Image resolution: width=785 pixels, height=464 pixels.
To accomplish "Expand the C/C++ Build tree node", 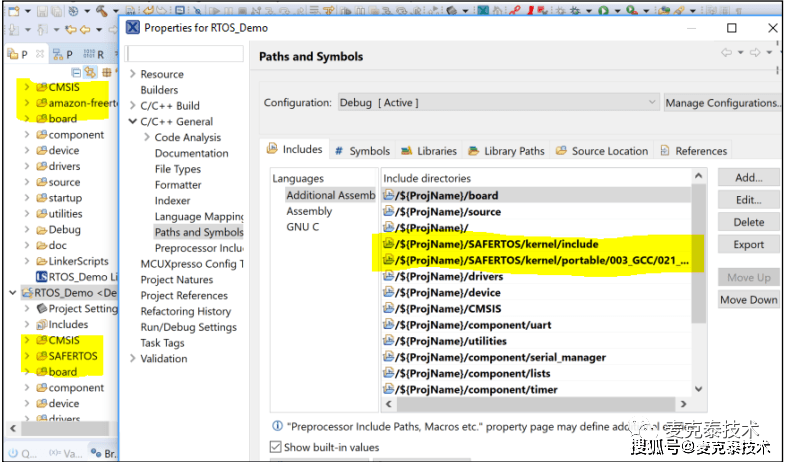I will point(132,106).
